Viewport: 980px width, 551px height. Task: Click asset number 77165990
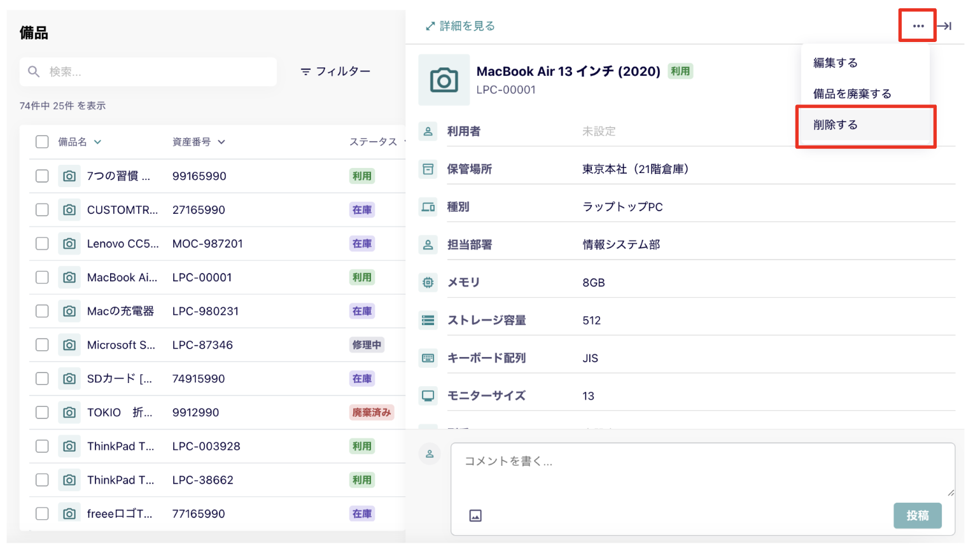point(199,513)
